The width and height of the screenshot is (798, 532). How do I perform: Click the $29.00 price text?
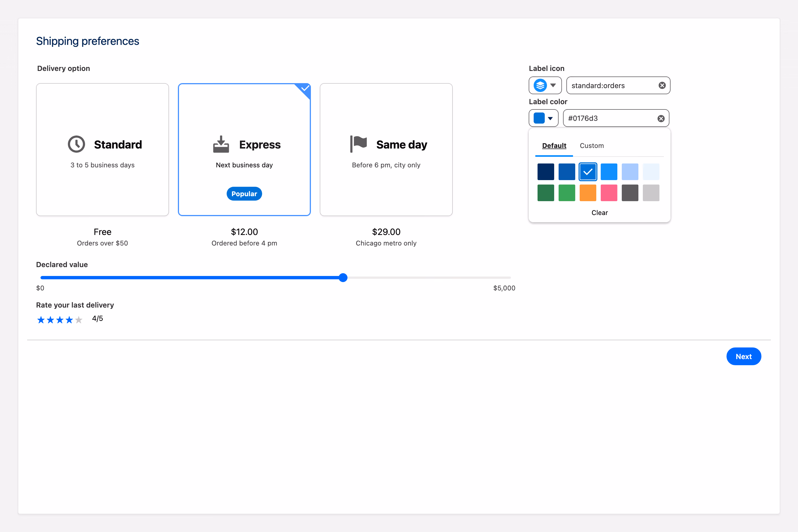coord(386,232)
